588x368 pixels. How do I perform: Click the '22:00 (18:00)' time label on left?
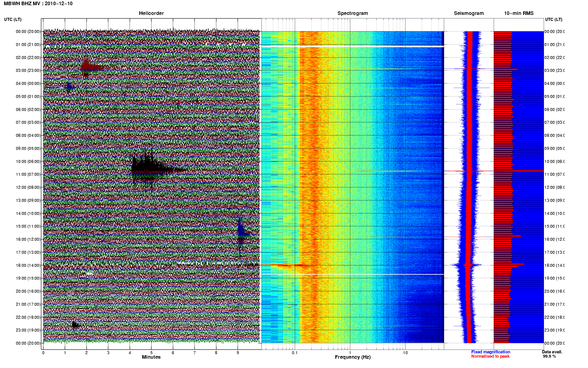(28, 317)
